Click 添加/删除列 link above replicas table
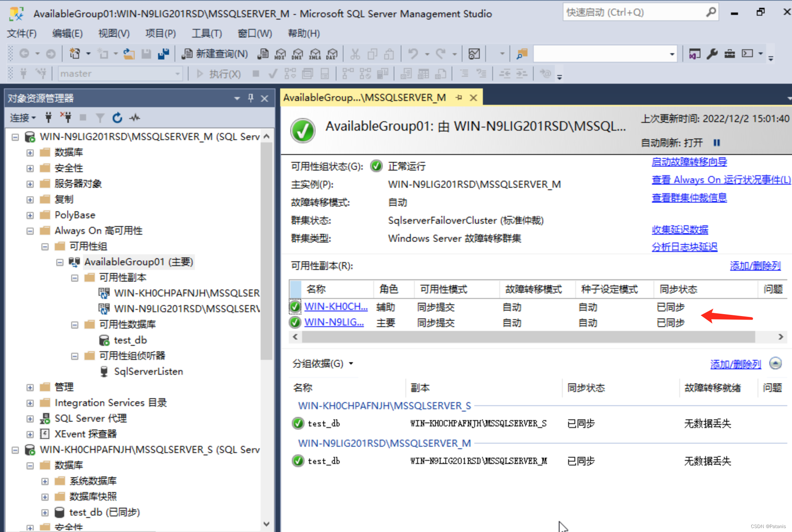 click(x=755, y=266)
